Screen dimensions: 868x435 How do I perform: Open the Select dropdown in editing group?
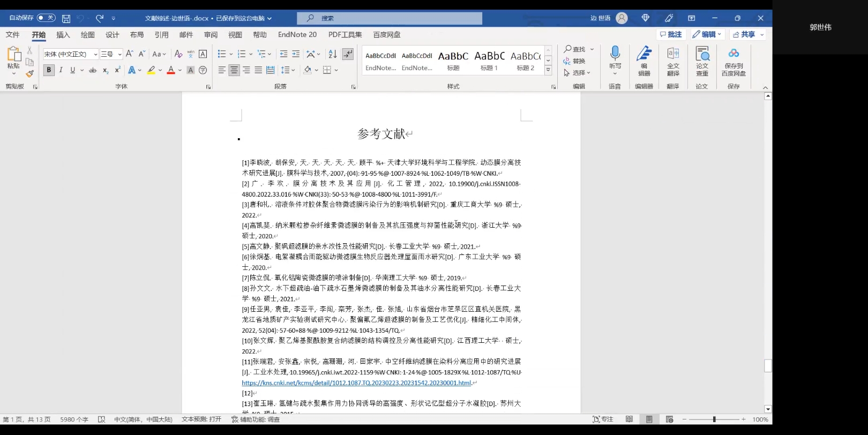point(577,73)
